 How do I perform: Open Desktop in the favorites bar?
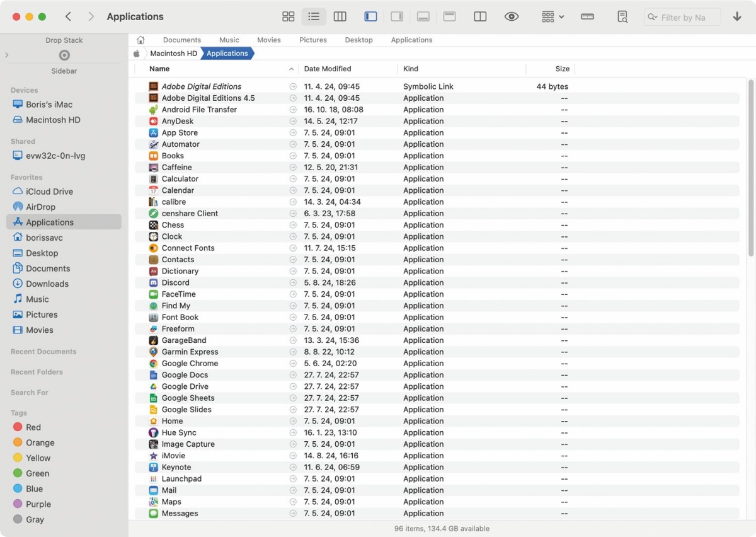[359, 40]
